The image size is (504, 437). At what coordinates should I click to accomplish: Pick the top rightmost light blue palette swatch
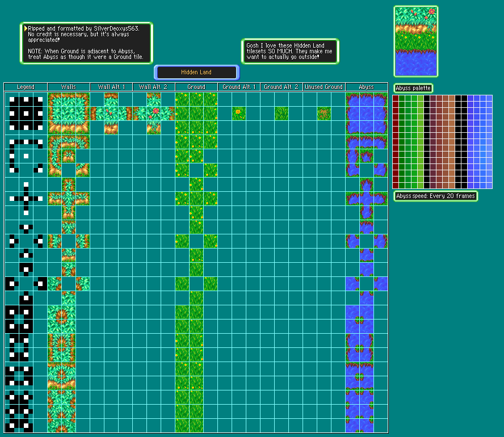pyautogui.click(x=490, y=98)
